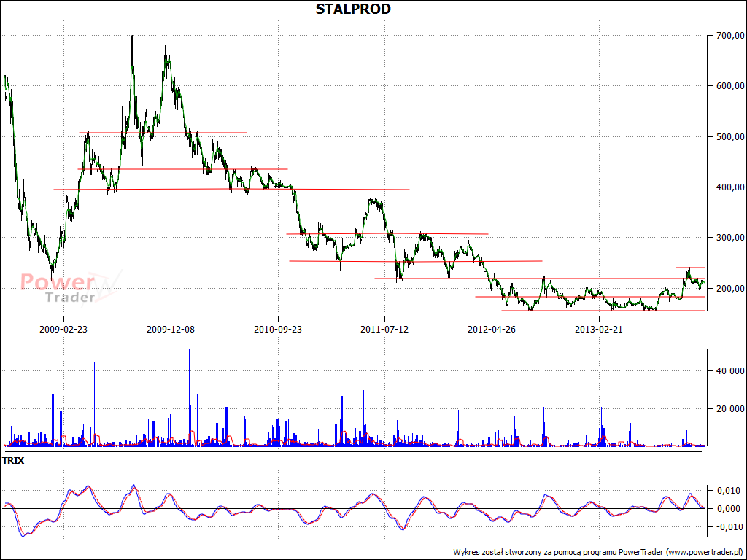Viewport: 747px width, 560px height.
Task: Select the 500,00 price axis label
Action: (729, 136)
